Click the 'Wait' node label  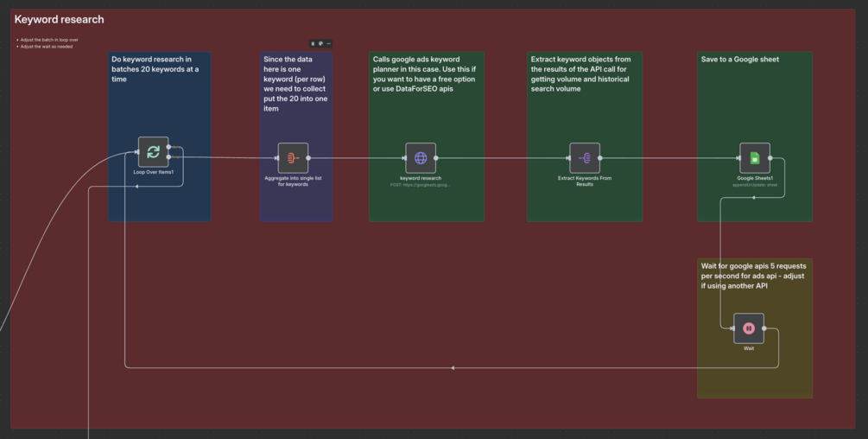point(749,348)
